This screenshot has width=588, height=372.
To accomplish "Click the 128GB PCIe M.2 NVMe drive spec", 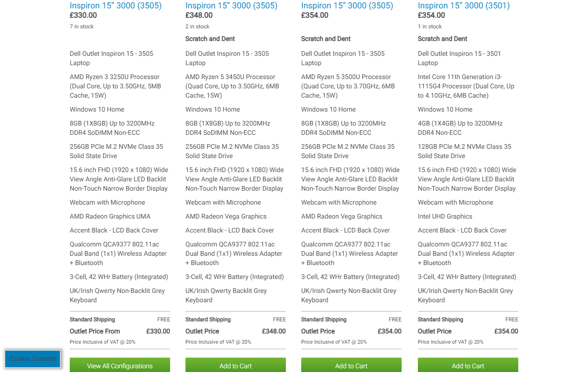I will (x=464, y=151).
